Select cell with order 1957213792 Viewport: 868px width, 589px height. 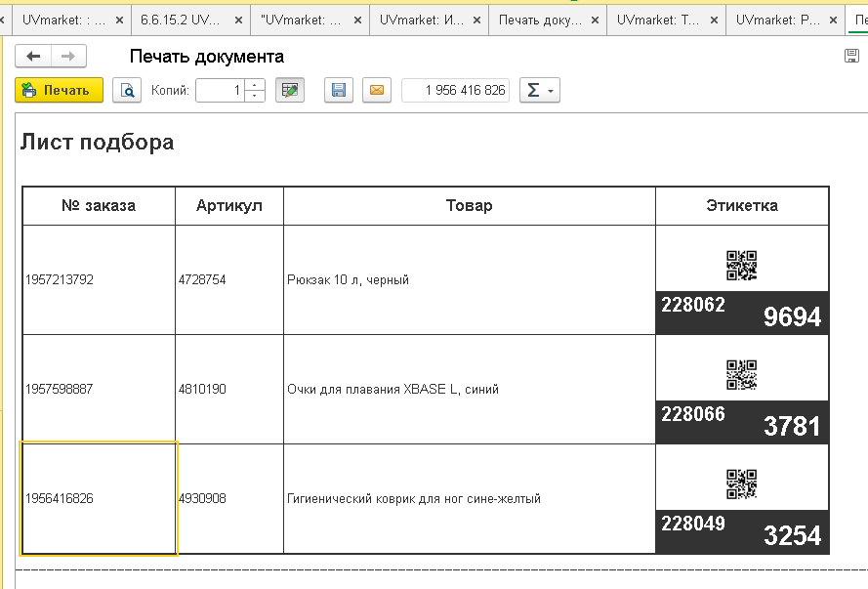coord(99,279)
